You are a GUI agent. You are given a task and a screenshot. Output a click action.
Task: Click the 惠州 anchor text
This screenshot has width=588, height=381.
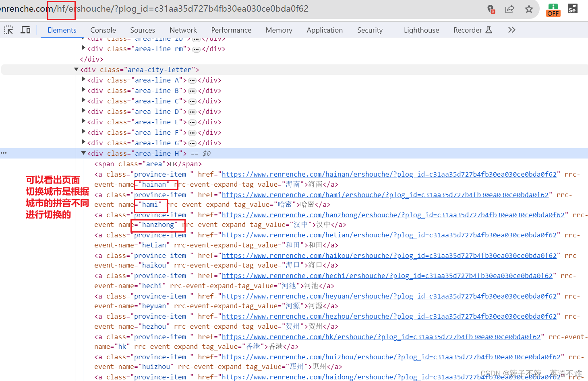[x=319, y=367]
